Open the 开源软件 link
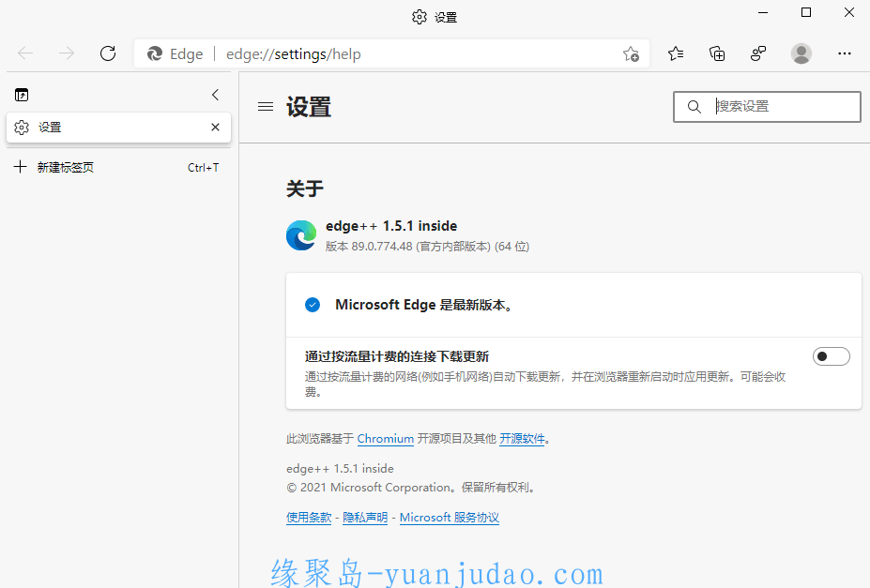The height and width of the screenshot is (588, 870). 522,438
